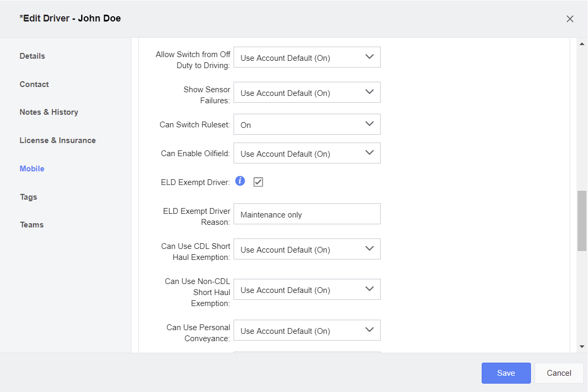Open the Tags section

point(28,197)
